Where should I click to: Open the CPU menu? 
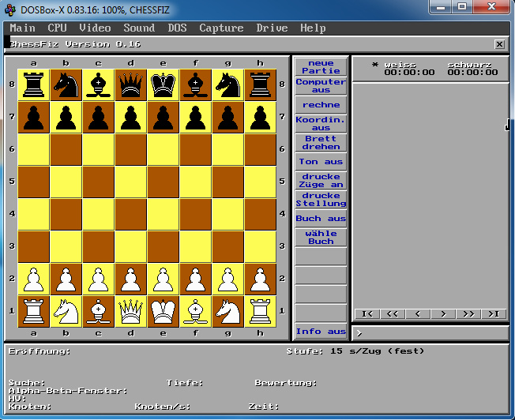click(57, 28)
